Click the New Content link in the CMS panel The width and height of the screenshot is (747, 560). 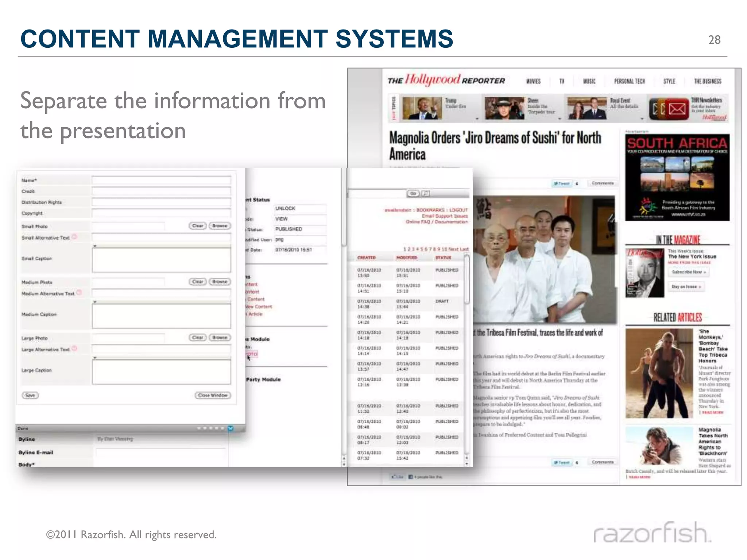pos(259,307)
